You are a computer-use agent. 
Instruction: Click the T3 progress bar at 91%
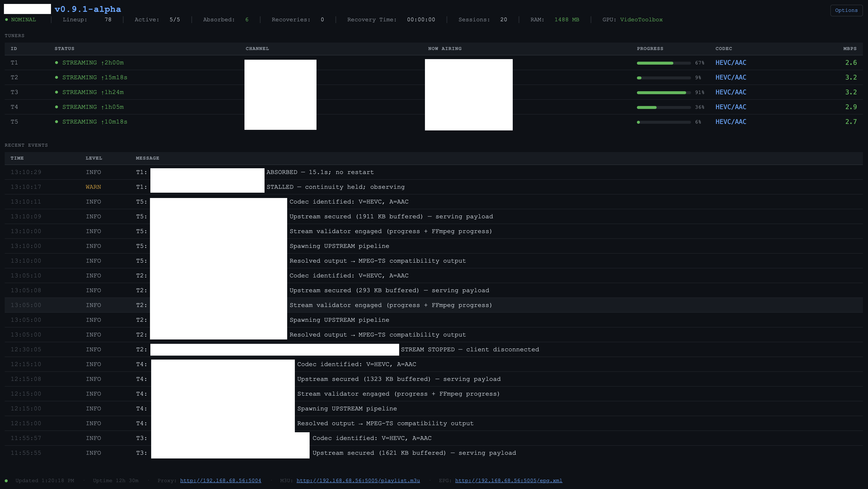click(663, 92)
